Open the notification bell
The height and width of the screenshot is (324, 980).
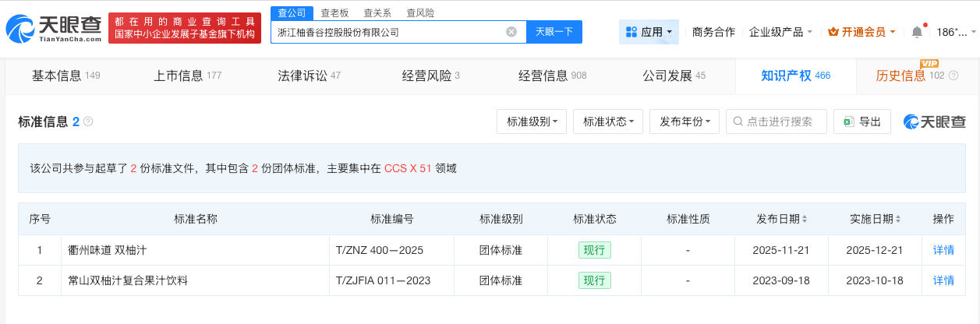pyautogui.click(x=917, y=32)
